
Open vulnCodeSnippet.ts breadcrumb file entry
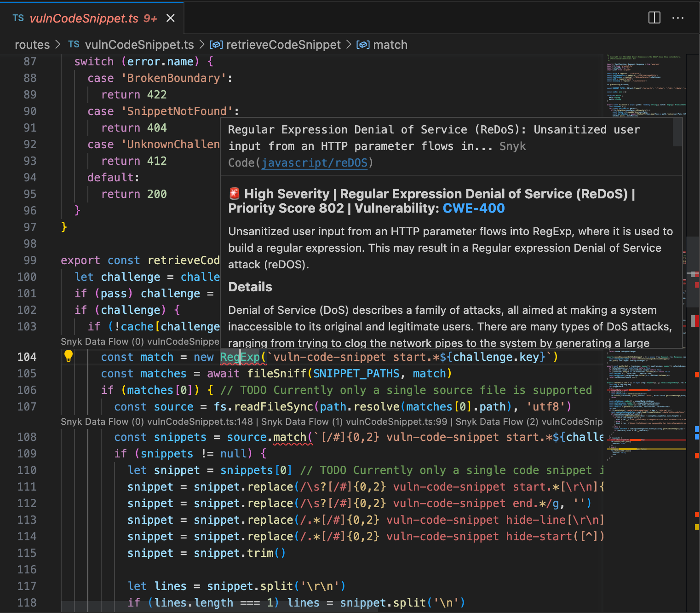[x=139, y=45]
